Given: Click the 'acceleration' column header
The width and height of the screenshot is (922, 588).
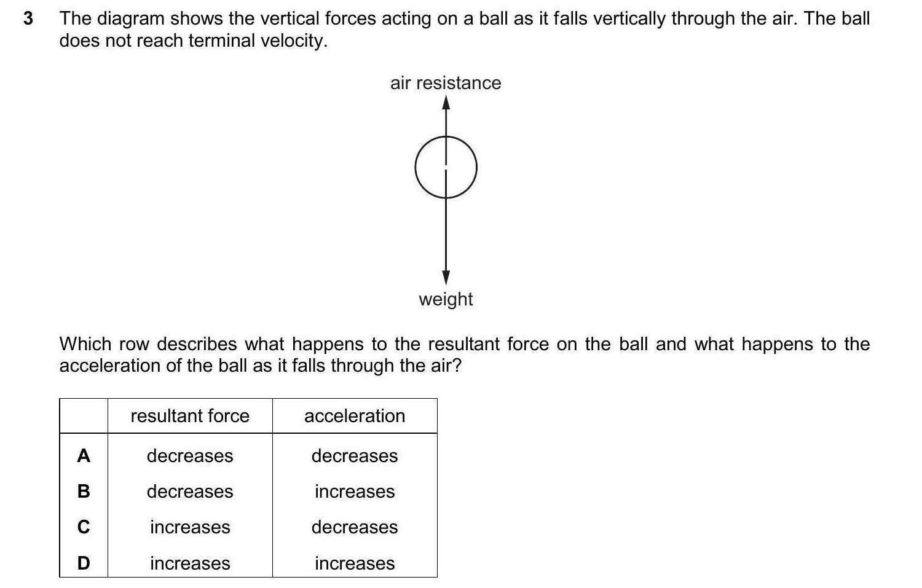Looking at the screenshot, I should tap(355, 416).
